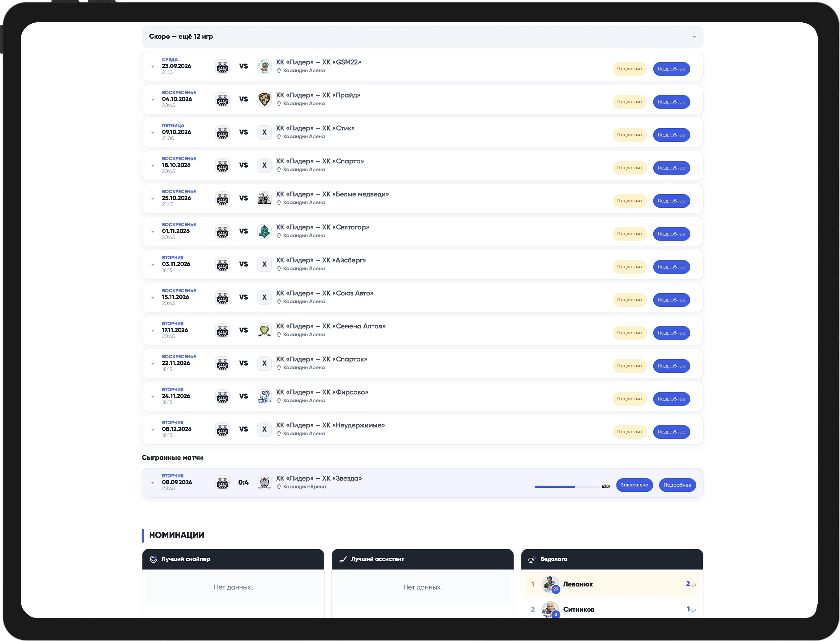The width and height of the screenshot is (840, 641).
Task: Click the 63% progress bar of played match
Action: coord(566,487)
